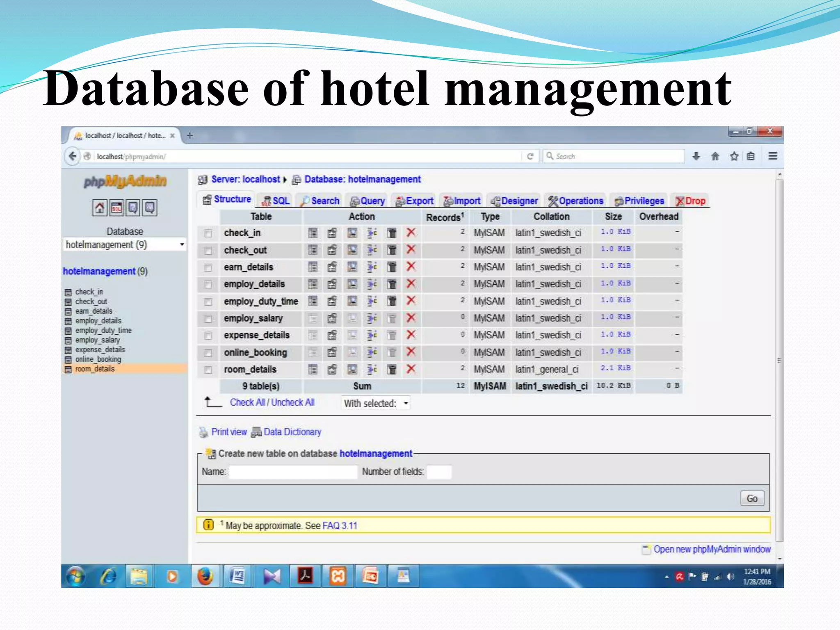Click the Check All link
This screenshot has height=630, width=840.
[x=247, y=402]
